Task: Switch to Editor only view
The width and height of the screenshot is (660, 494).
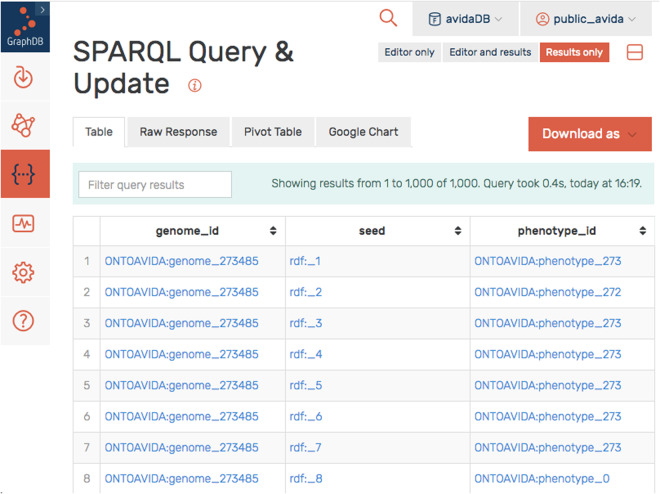Action: pos(409,52)
